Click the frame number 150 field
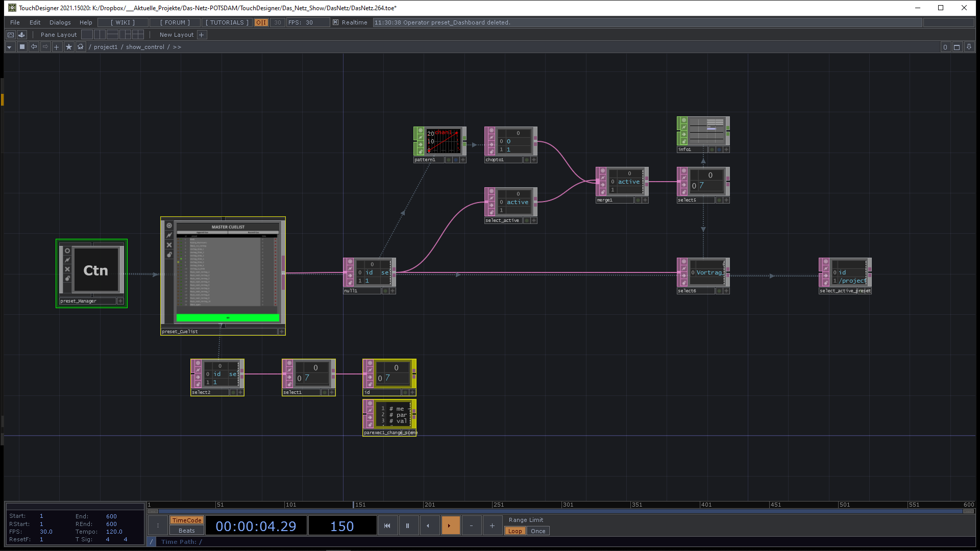This screenshot has width=980, height=551. point(342,526)
